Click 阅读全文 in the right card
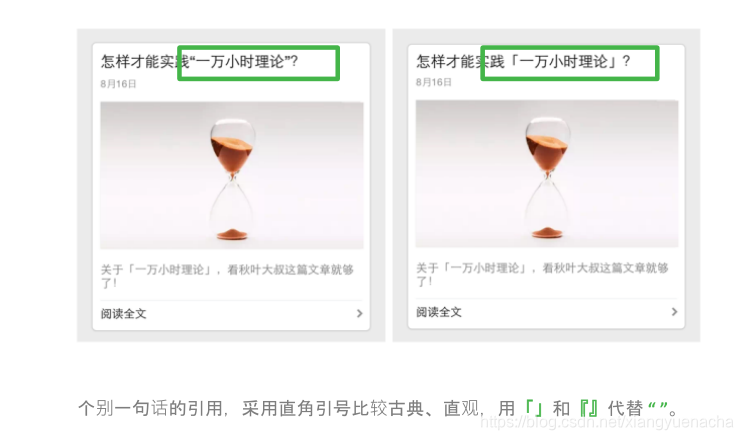The width and height of the screenshot is (743, 440). click(439, 312)
